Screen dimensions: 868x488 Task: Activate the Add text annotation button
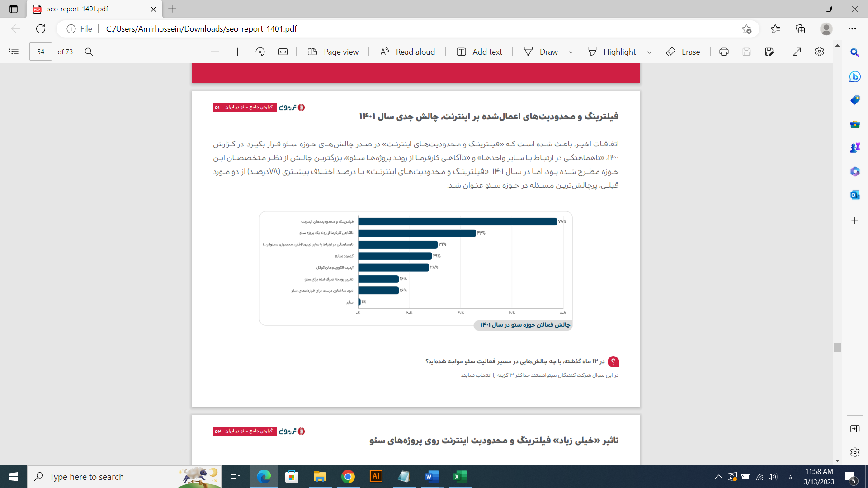tap(479, 52)
